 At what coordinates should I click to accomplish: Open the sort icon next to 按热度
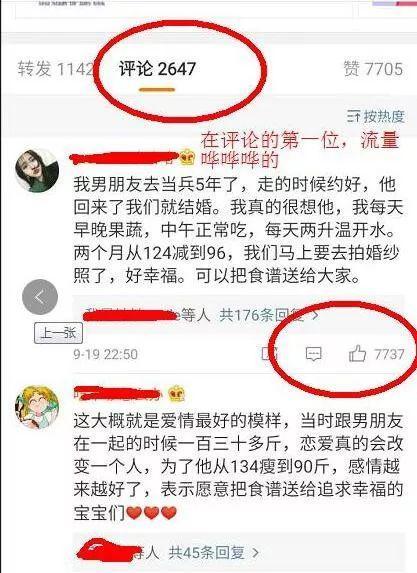point(353,117)
